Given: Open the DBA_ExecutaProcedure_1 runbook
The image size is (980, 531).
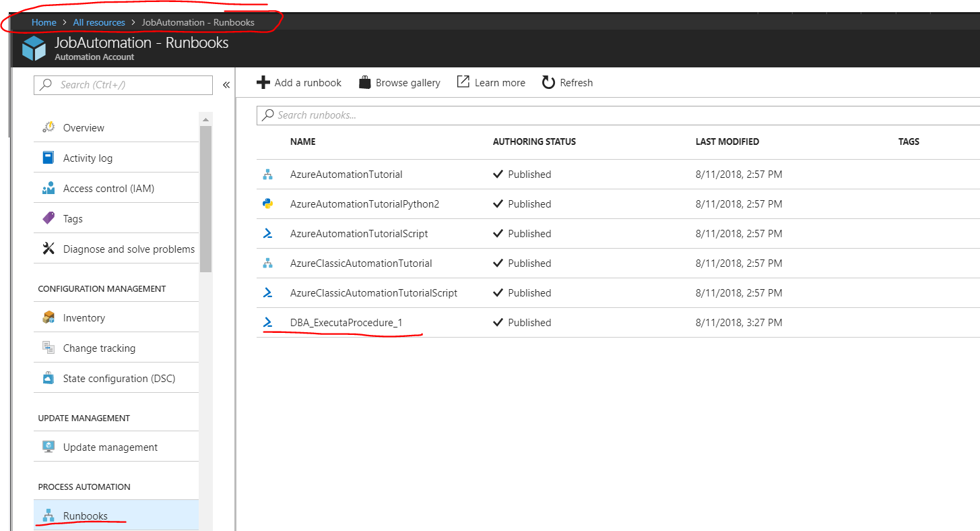Looking at the screenshot, I should pyautogui.click(x=346, y=323).
